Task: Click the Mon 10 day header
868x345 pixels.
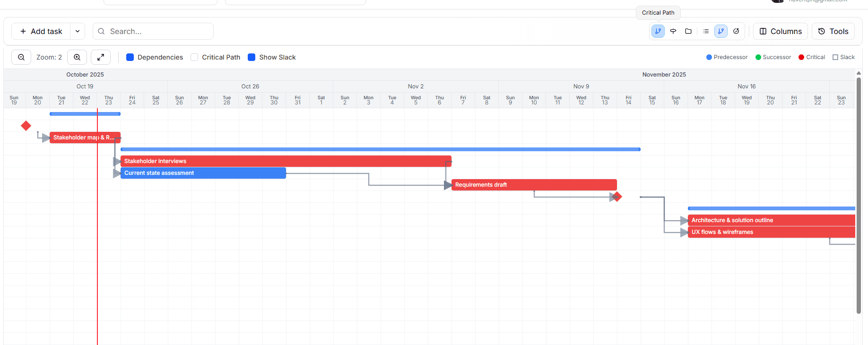Action: pos(534,100)
